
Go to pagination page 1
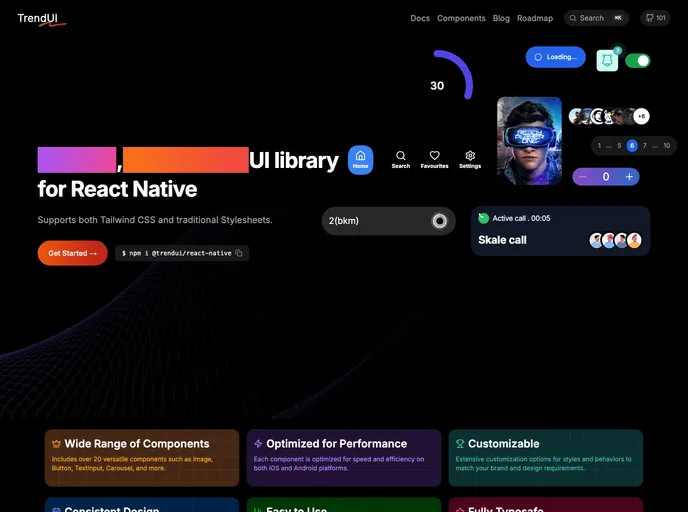(599, 146)
